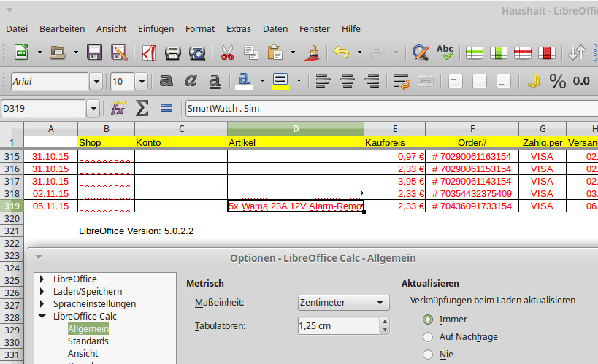This screenshot has height=364, width=598.
Task: Select row 319 header
Action: pos(12,206)
